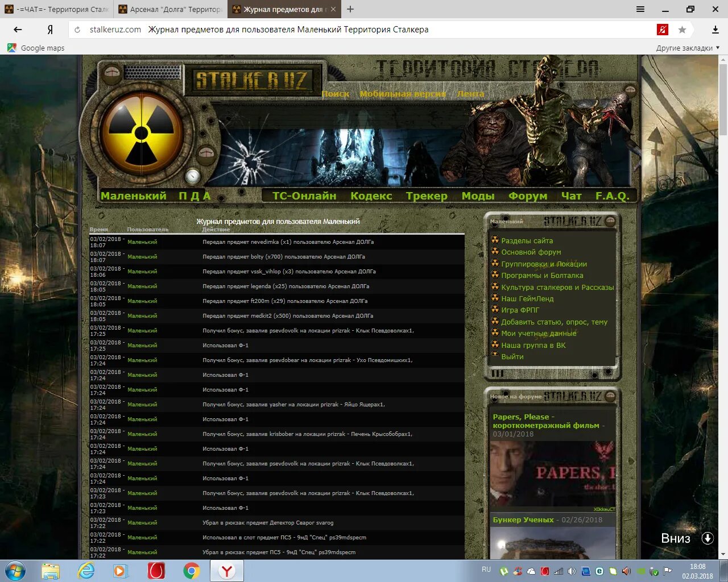Screen dimensions: 728x582
Task: Launch Internet Explorer from the taskbar
Action: 86,571
